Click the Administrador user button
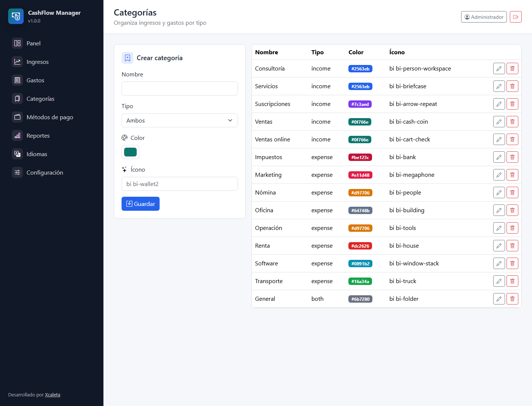 [484, 17]
